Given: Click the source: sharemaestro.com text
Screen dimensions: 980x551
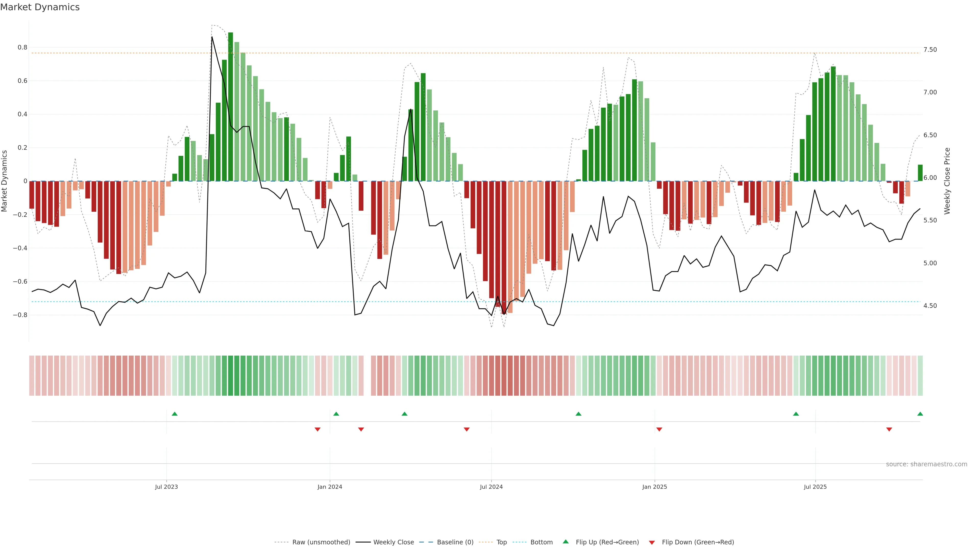Looking at the screenshot, I should [926, 464].
